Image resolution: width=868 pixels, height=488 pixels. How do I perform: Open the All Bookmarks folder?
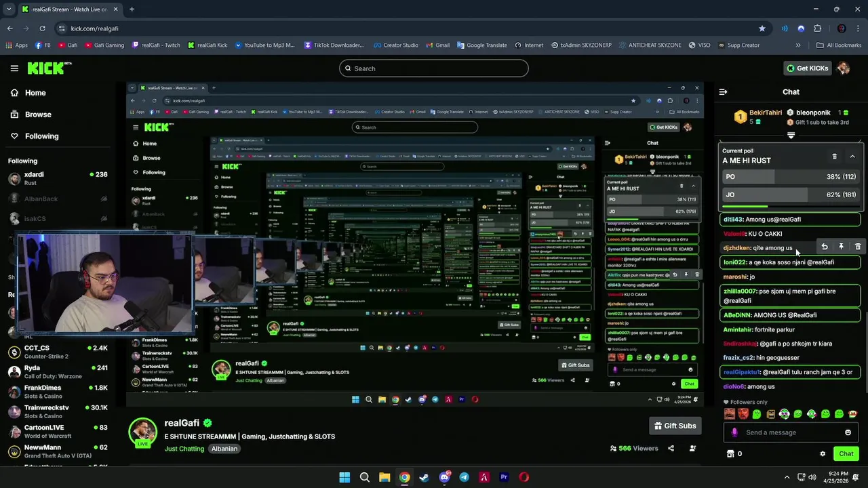point(839,45)
